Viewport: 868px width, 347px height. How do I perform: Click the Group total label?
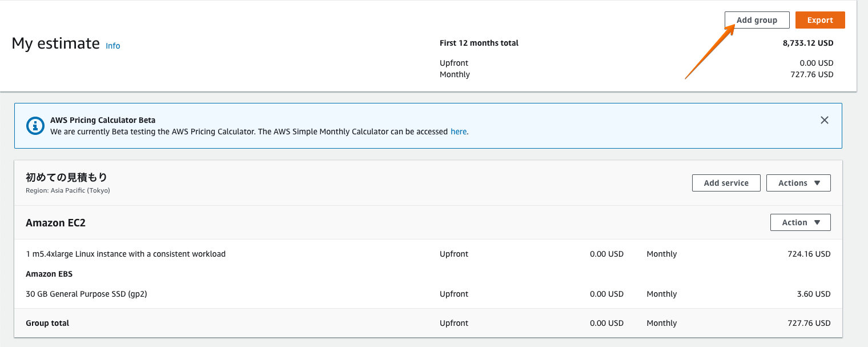point(47,323)
